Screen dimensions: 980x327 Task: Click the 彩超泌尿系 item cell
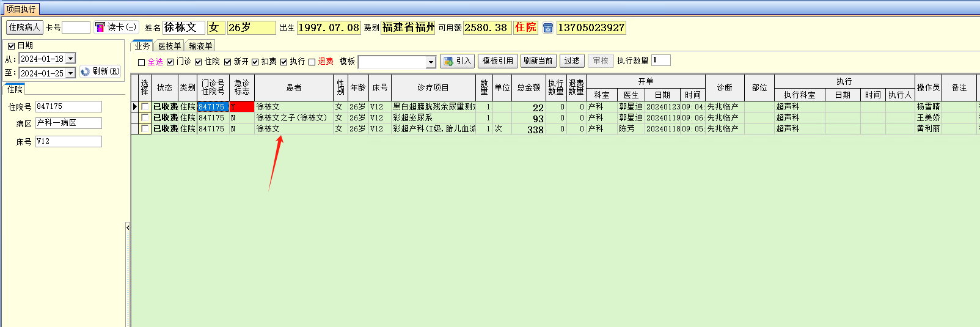pyautogui.click(x=434, y=117)
